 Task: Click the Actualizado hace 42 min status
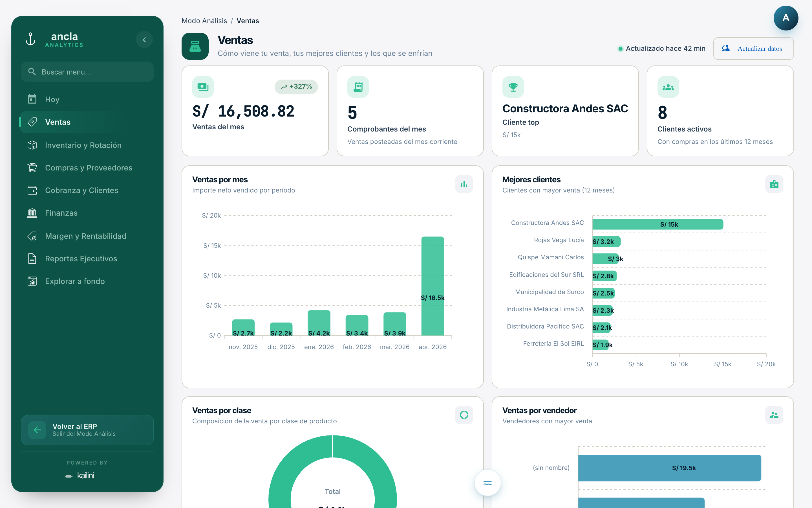(x=661, y=48)
